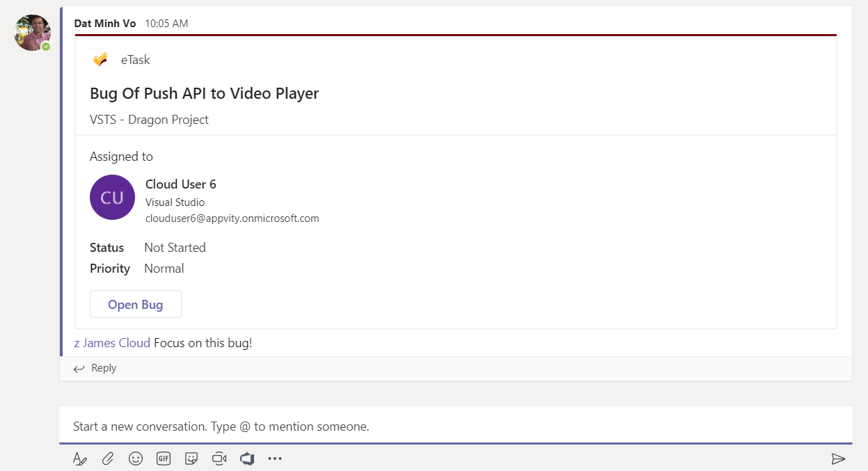The width and height of the screenshot is (868, 471).
Task: Click the z James Cloud mention
Action: (x=112, y=343)
